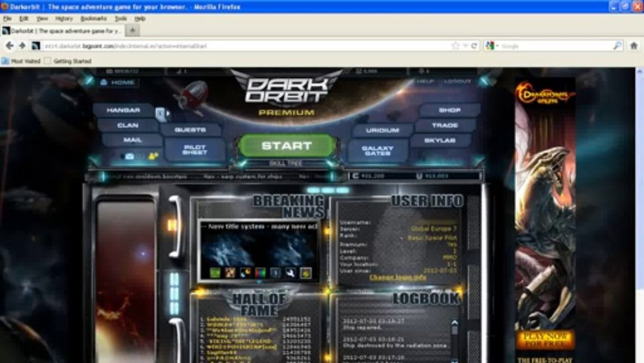Open the History menu
The height and width of the screenshot is (363, 644).
(64, 18)
